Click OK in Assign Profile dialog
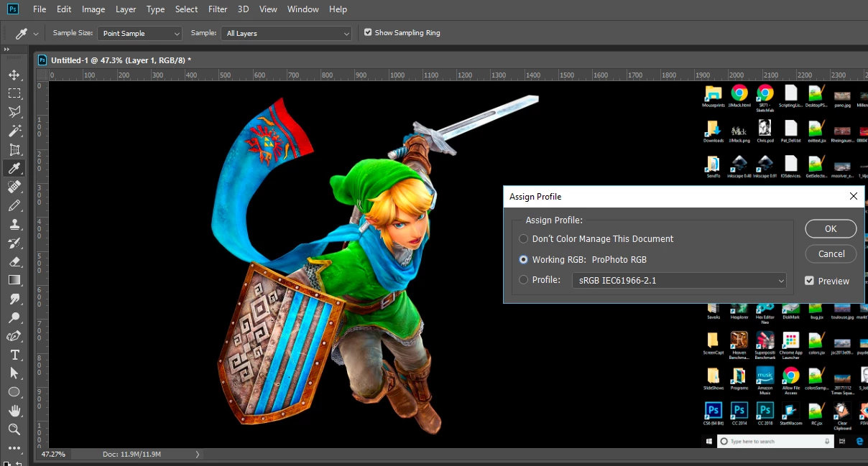 [831, 229]
